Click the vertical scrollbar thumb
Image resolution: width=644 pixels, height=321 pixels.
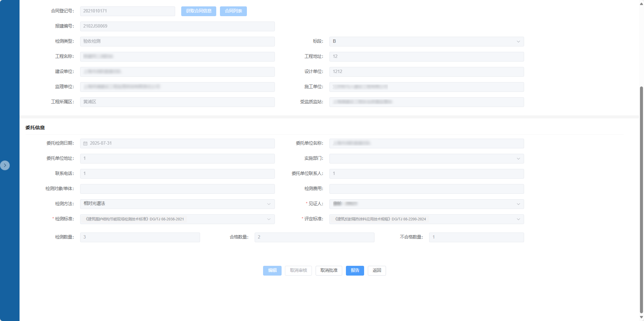[641, 199]
